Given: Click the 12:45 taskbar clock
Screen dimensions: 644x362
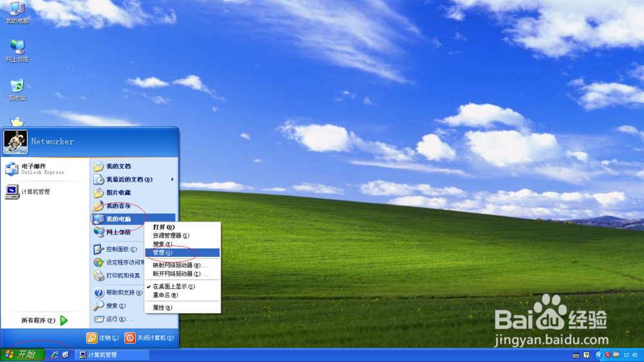Looking at the screenshot, I should (x=630, y=355).
